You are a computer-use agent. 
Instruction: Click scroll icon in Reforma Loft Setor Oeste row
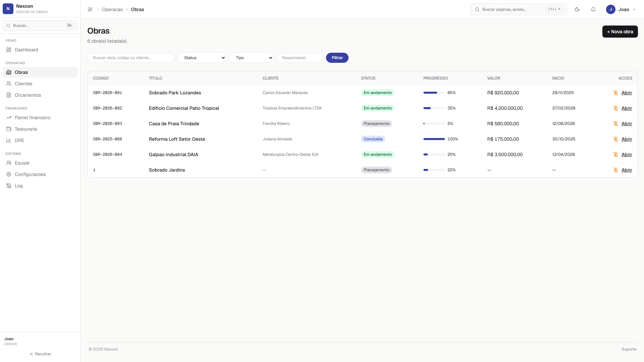coord(615,139)
